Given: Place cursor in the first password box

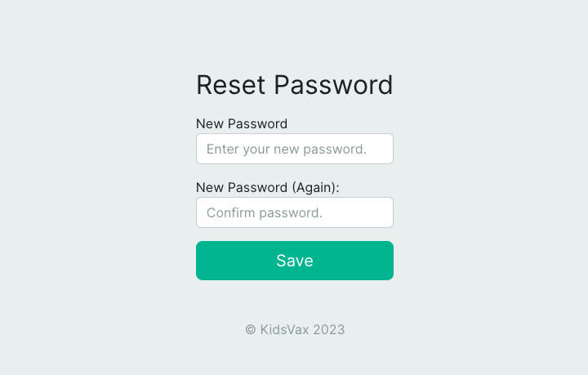Looking at the screenshot, I should 294,149.
